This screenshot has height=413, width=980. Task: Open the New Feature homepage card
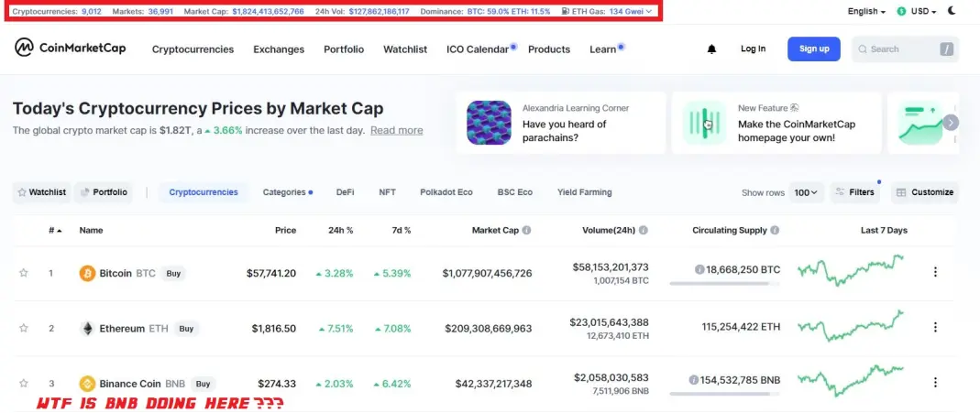(776, 123)
